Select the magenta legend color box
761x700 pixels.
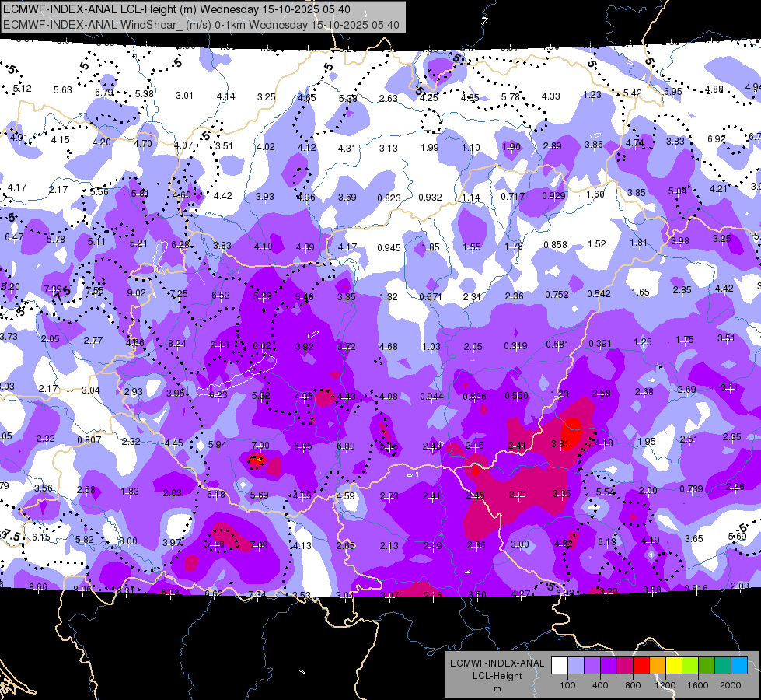click(625, 665)
